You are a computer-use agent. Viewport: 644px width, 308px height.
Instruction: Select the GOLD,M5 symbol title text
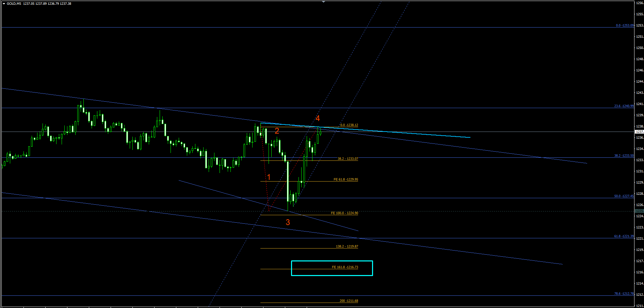point(14,4)
